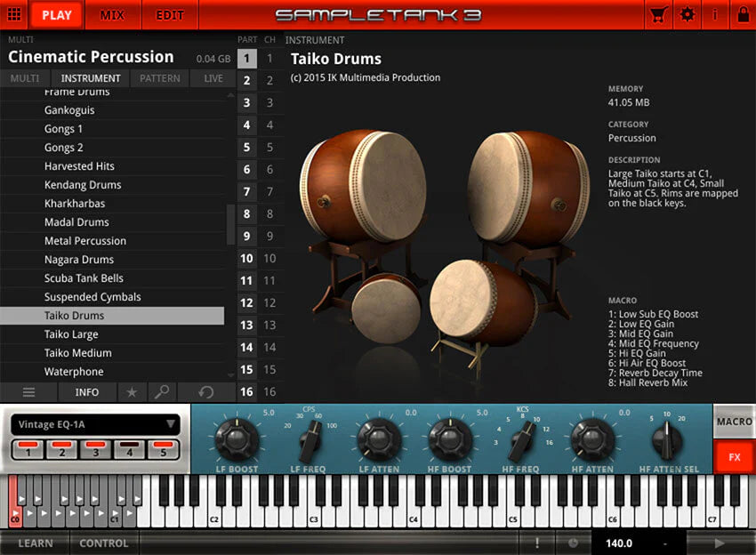Click the INFO button

tap(87, 392)
